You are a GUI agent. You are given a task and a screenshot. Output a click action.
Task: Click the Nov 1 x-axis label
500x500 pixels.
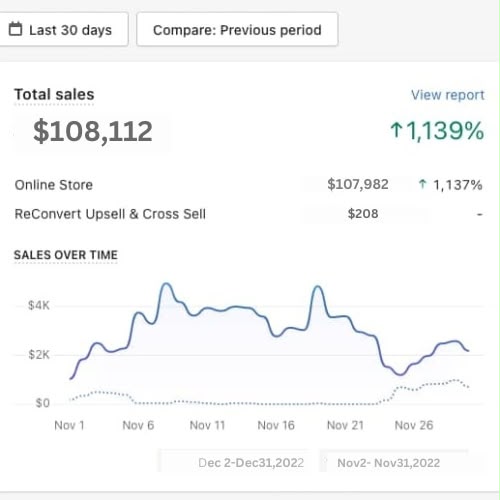[69, 425]
